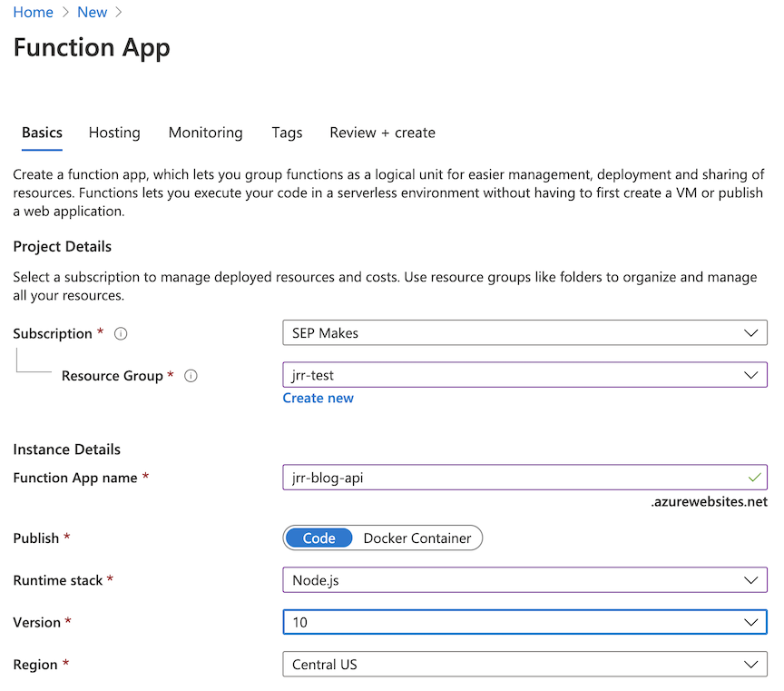This screenshot has height=691, width=784.
Task: Open the Subscription dropdown
Action: (x=524, y=333)
